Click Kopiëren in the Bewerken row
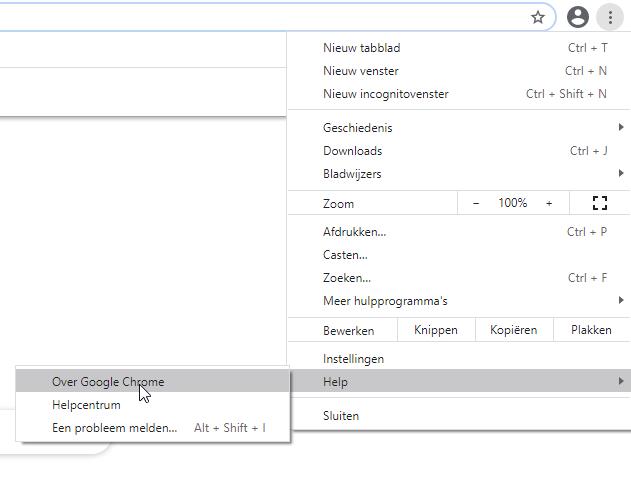Screen dimensions: 631x481 [513, 330]
